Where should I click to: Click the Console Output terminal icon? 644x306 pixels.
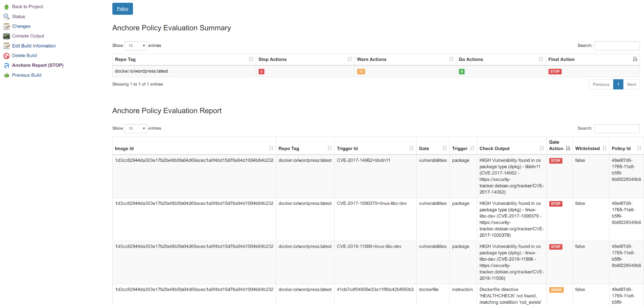pyautogui.click(x=6, y=36)
